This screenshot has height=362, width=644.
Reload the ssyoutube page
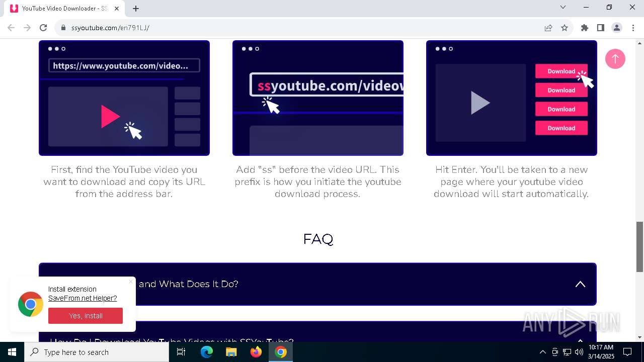tap(43, 28)
